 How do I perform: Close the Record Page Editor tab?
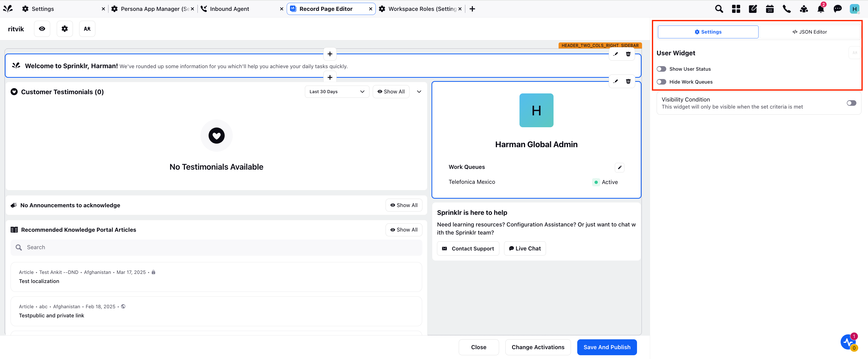pos(370,9)
